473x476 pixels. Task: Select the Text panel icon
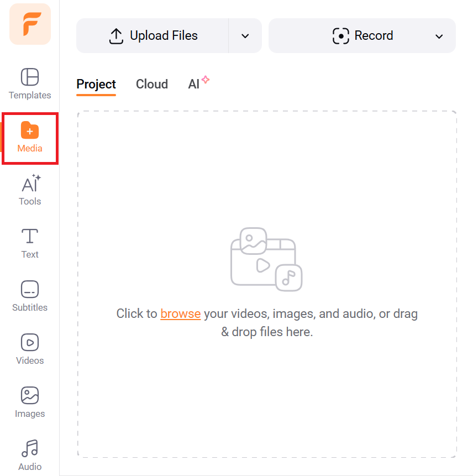[30, 243]
